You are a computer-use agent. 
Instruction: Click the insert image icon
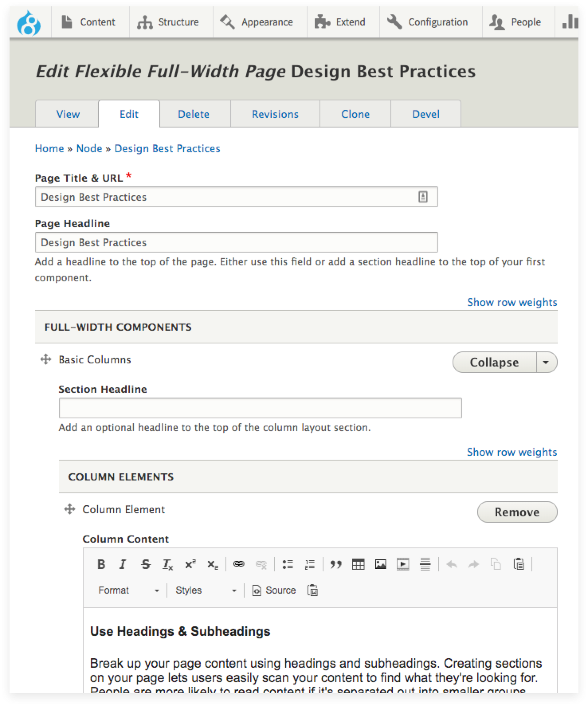click(380, 564)
